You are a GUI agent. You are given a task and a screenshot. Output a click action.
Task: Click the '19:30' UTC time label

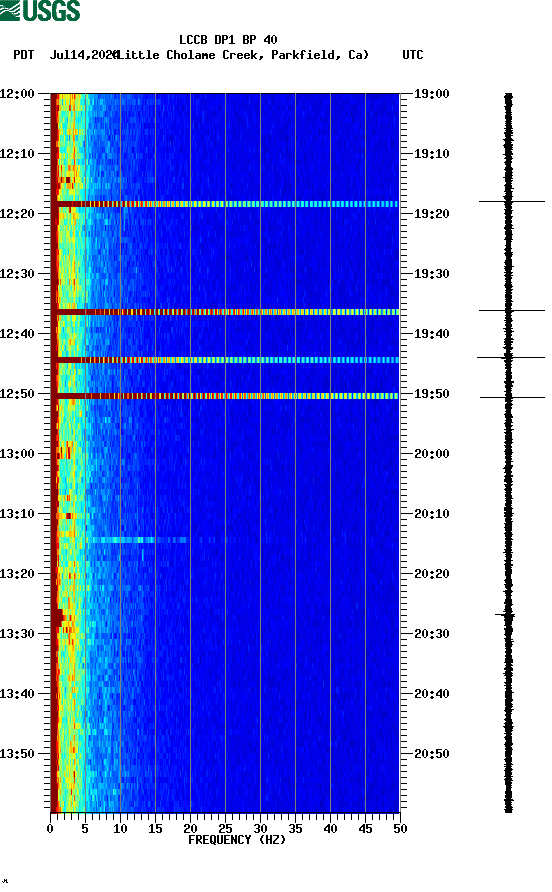[431, 274]
